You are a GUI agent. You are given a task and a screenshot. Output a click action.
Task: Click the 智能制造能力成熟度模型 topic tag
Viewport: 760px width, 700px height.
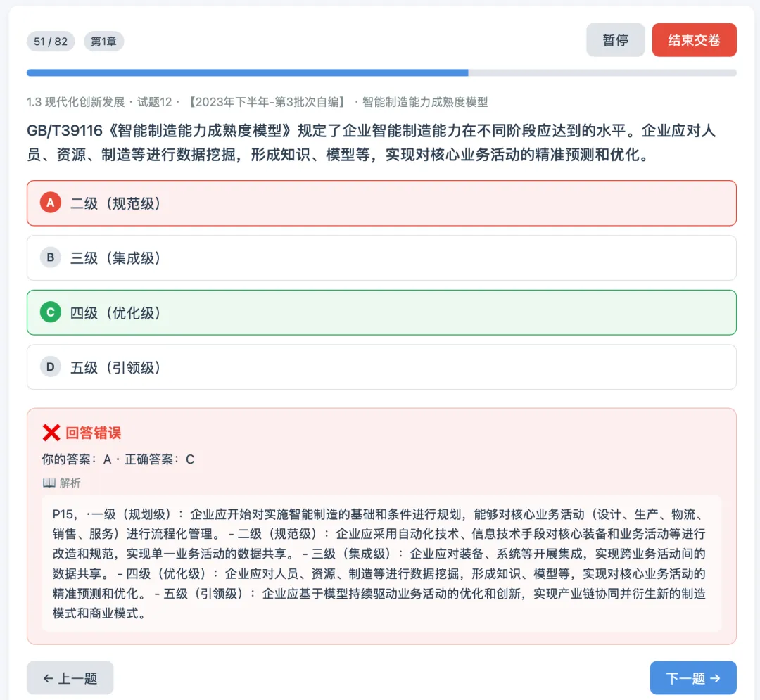click(x=425, y=102)
